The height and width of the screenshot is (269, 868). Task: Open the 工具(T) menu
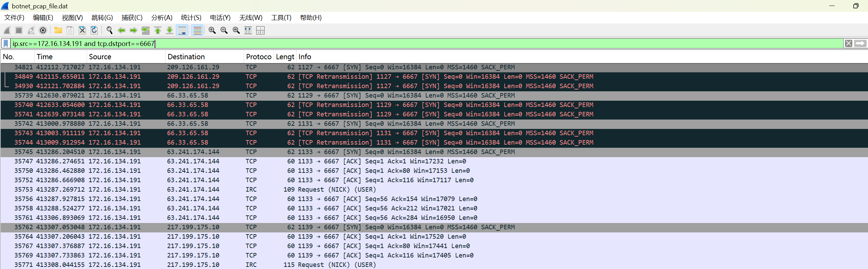[281, 18]
